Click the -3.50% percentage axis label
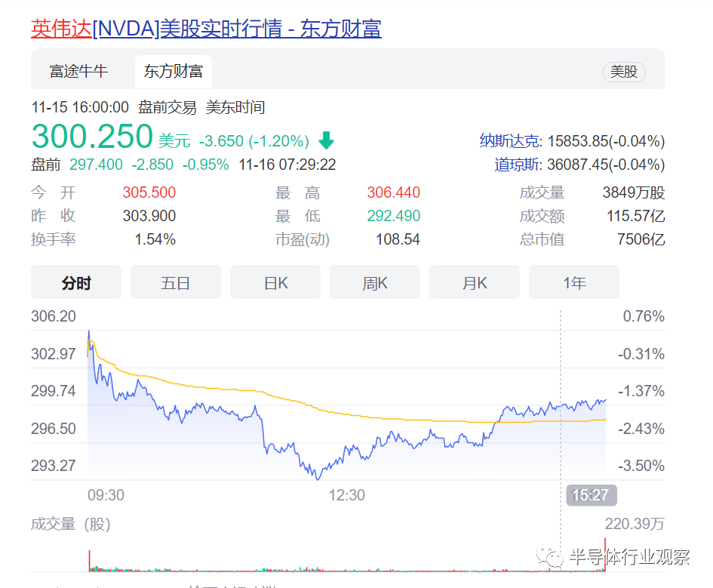The image size is (713, 588). click(x=641, y=466)
